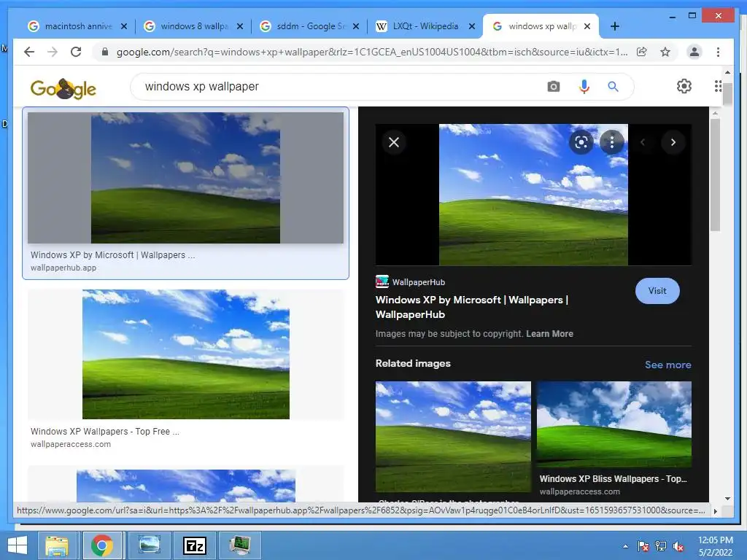The image size is (747, 560).
Task: Open left related Bliss image
Action: point(453,436)
